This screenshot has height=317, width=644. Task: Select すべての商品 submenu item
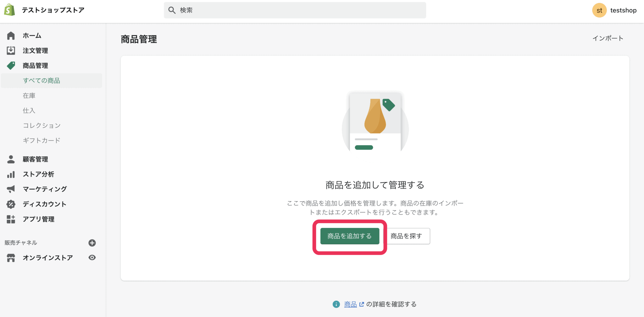tap(52, 81)
